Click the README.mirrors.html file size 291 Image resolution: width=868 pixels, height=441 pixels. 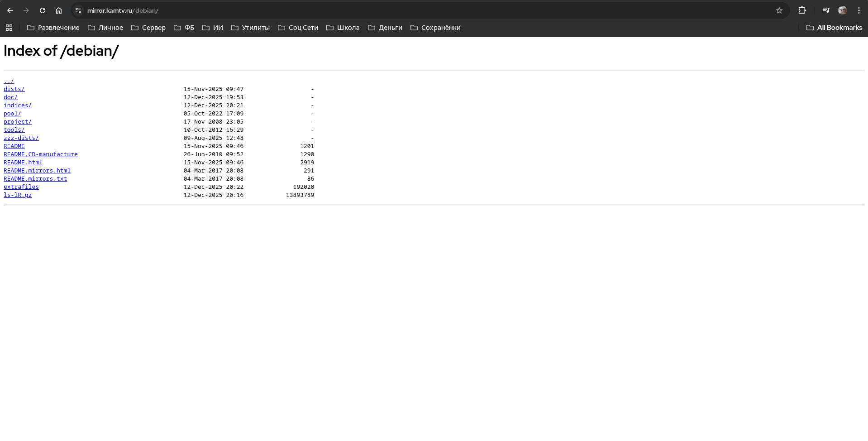tap(309, 171)
